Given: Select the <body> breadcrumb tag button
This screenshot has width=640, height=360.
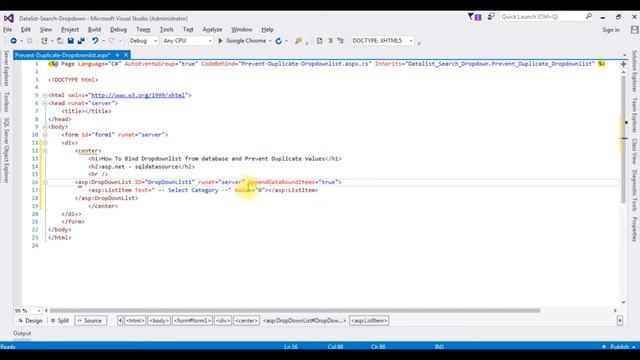Looking at the screenshot, I should coord(159,321).
